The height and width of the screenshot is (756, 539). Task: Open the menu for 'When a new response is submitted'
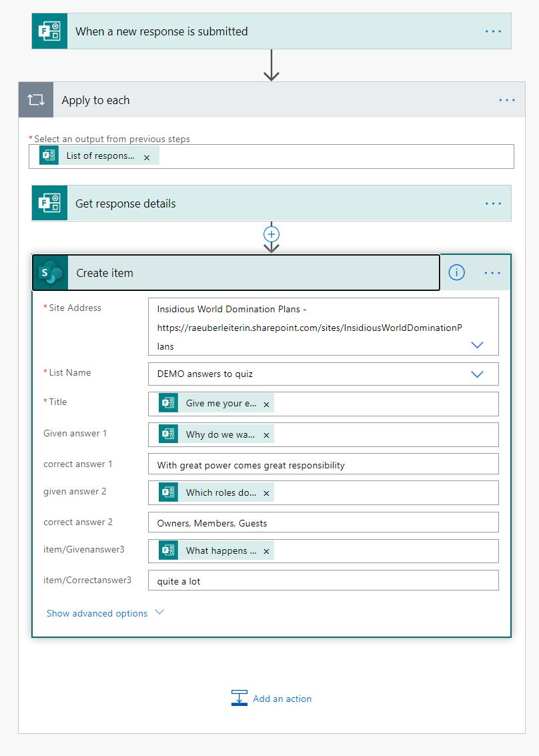pyautogui.click(x=493, y=31)
